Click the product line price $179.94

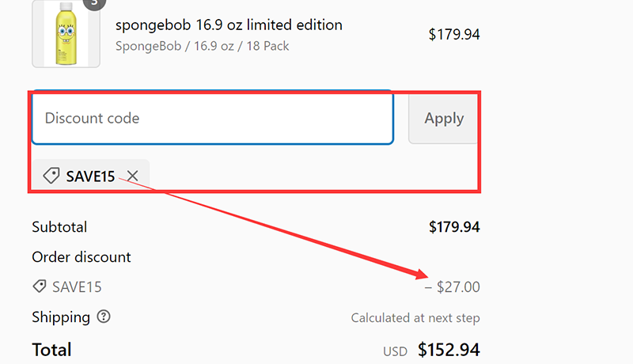pyautogui.click(x=454, y=34)
